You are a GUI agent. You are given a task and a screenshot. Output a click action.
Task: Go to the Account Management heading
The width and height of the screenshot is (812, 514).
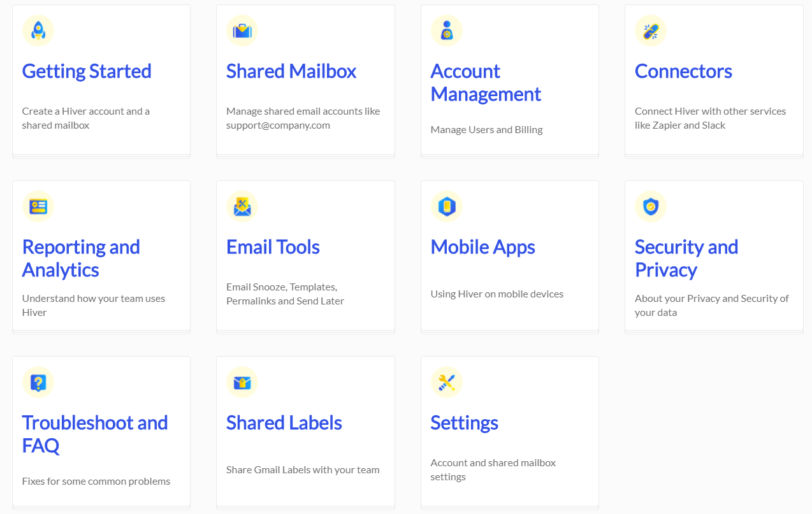tap(486, 83)
